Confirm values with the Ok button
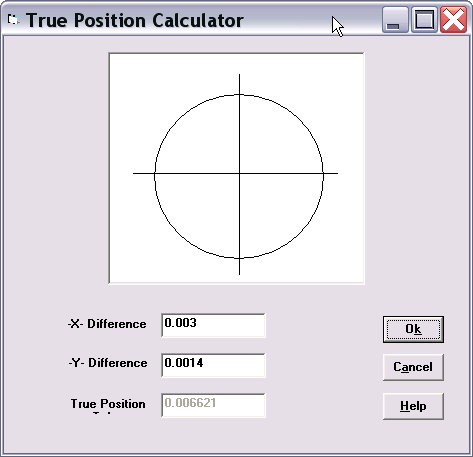The height and width of the screenshot is (457, 473). [413, 329]
